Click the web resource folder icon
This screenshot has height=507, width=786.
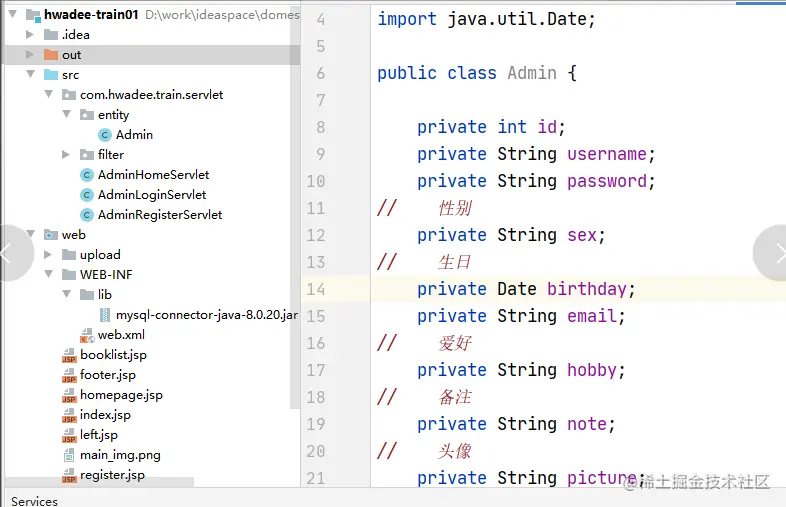51,235
